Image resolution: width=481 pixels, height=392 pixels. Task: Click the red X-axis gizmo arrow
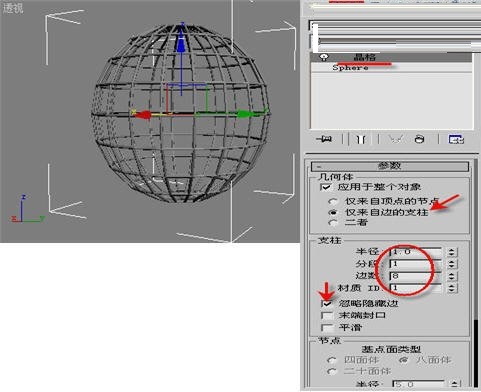[143, 114]
